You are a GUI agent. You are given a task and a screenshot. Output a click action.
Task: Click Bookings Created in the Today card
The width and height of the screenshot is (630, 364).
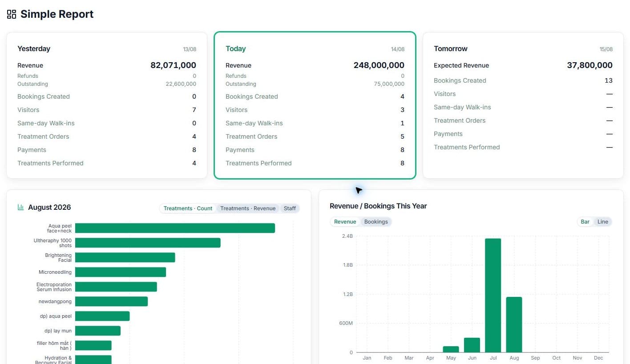click(x=252, y=96)
